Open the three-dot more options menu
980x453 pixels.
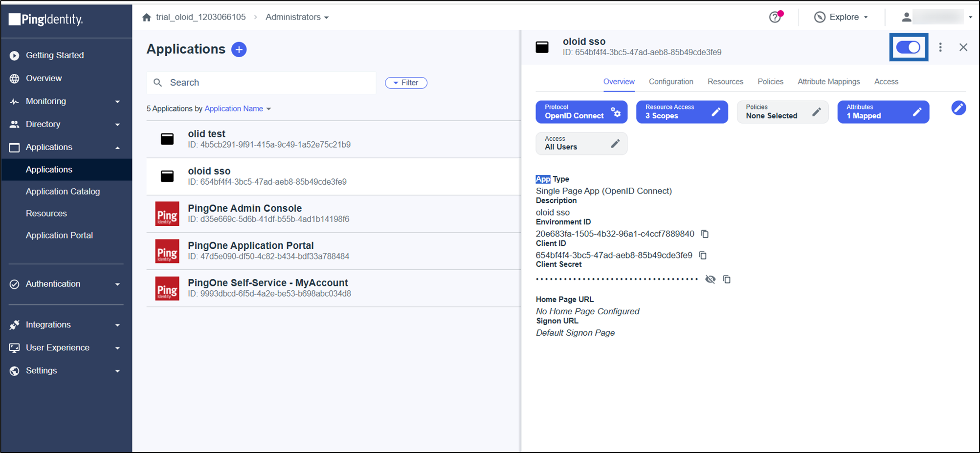[940, 47]
